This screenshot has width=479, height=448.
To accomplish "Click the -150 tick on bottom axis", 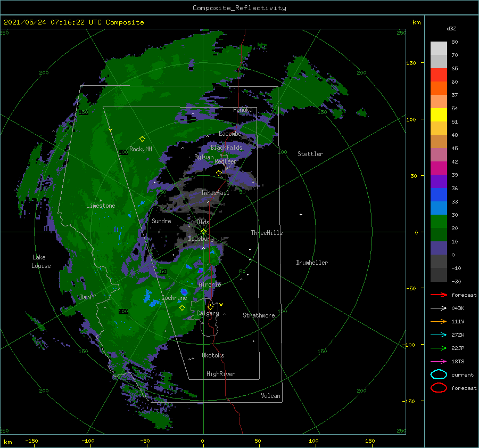I will click(x=31, y=441).
